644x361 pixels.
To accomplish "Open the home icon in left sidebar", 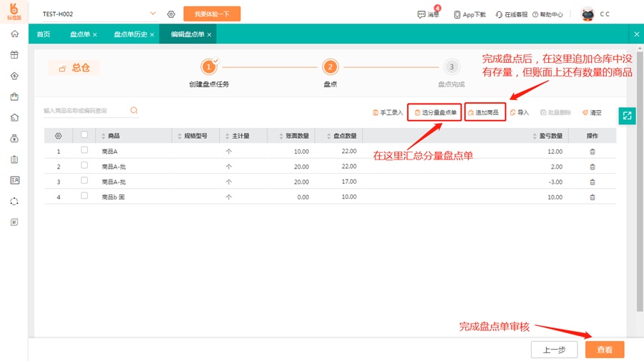I will tap(14, 34).
